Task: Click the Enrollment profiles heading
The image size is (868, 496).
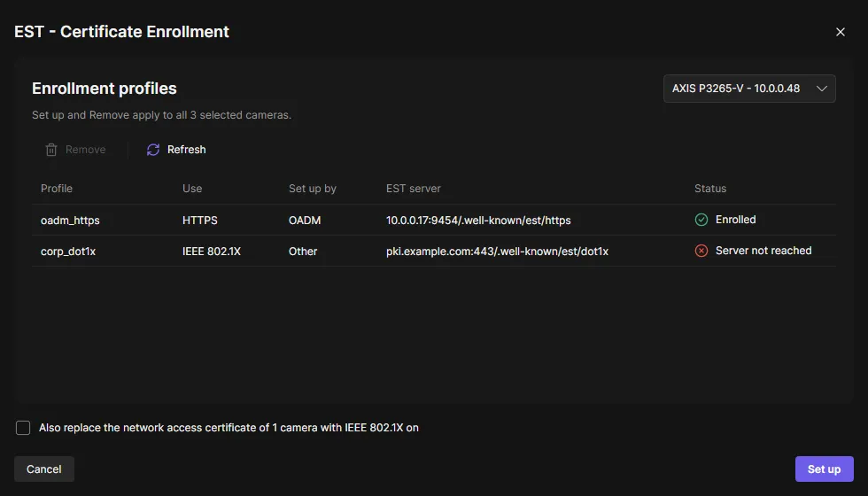Action: [x=105, y=89]
